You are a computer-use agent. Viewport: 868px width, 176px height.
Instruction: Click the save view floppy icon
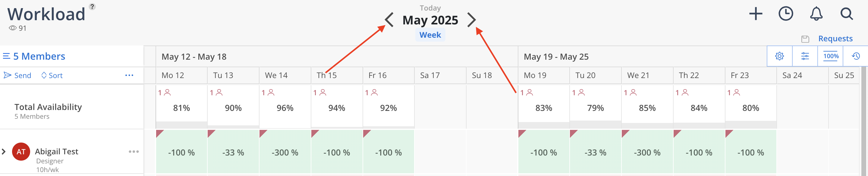[805, 39]
